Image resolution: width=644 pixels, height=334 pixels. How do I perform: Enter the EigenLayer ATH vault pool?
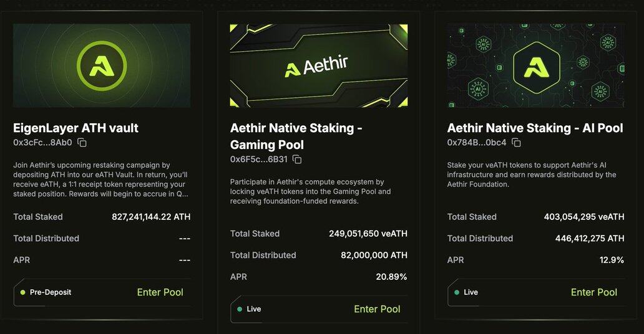pyautogui.click(x=160, y=292)
